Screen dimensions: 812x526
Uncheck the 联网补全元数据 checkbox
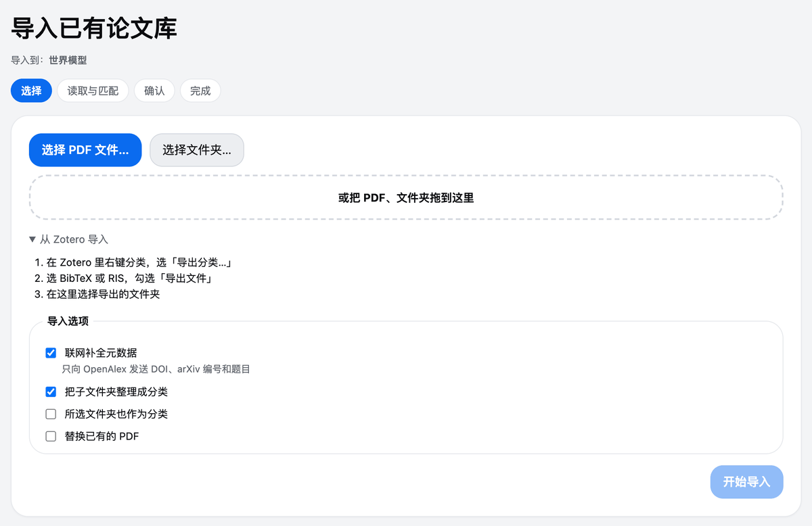[x=51, y=353]
